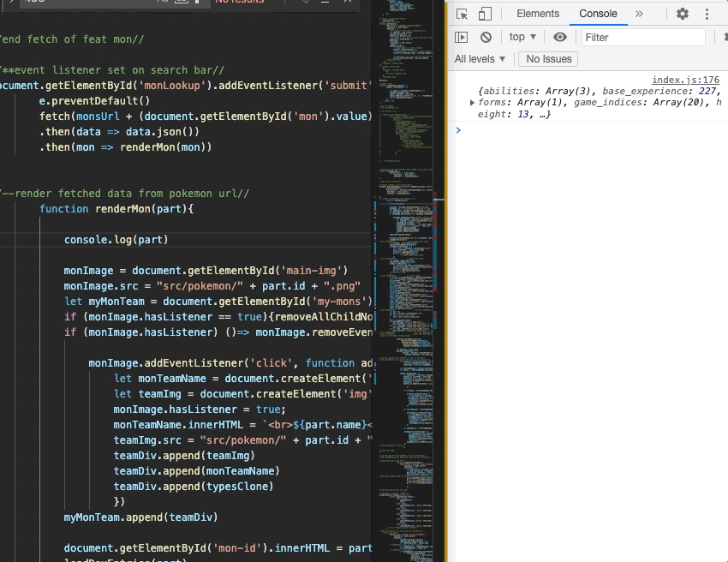Click the 'let myMonTeam' declaration line
Image resolution: width=728 pixels, height=562 pixels.
point(218,302)
